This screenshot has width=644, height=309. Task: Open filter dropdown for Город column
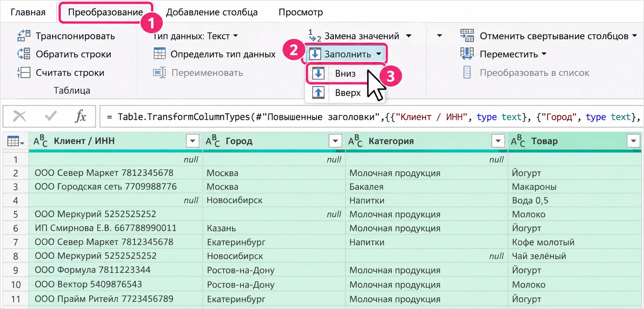[x=335, y=141]
